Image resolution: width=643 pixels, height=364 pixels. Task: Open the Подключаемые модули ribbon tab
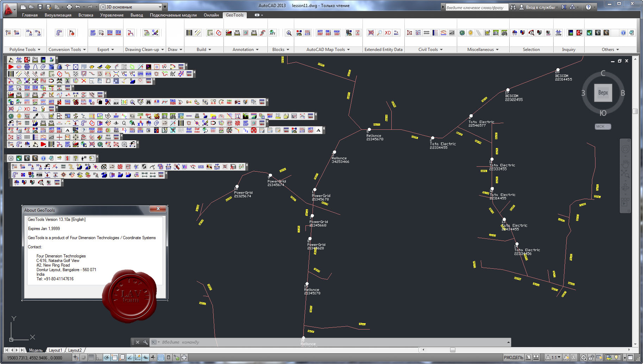pyautogui.click(x=173, y=15)
